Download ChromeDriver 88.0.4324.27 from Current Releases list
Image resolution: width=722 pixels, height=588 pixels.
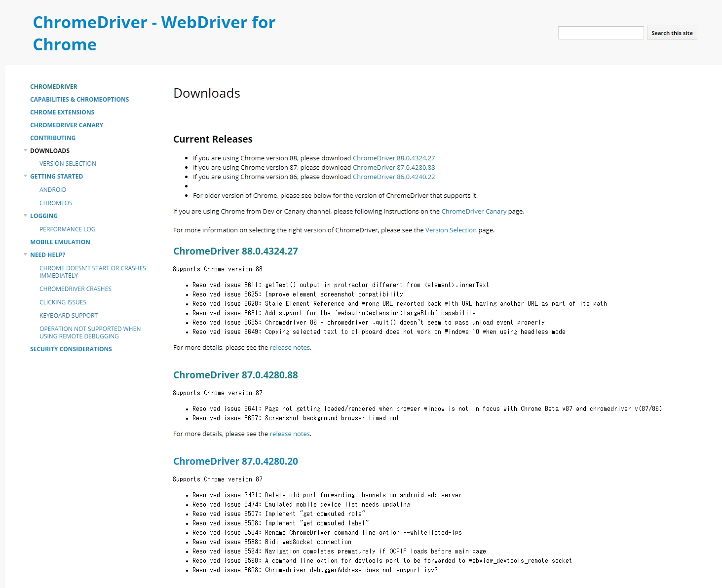394,158
